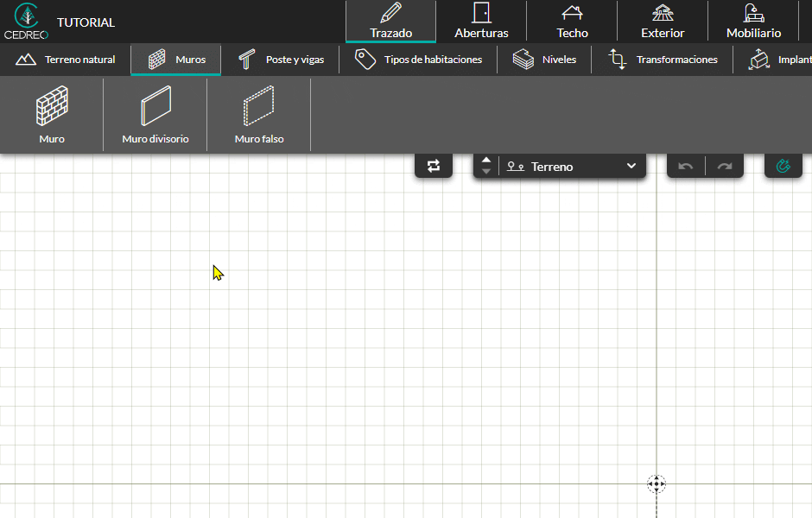
Task: Select the Muro falso tool
Action: click(x=259, y=115)
